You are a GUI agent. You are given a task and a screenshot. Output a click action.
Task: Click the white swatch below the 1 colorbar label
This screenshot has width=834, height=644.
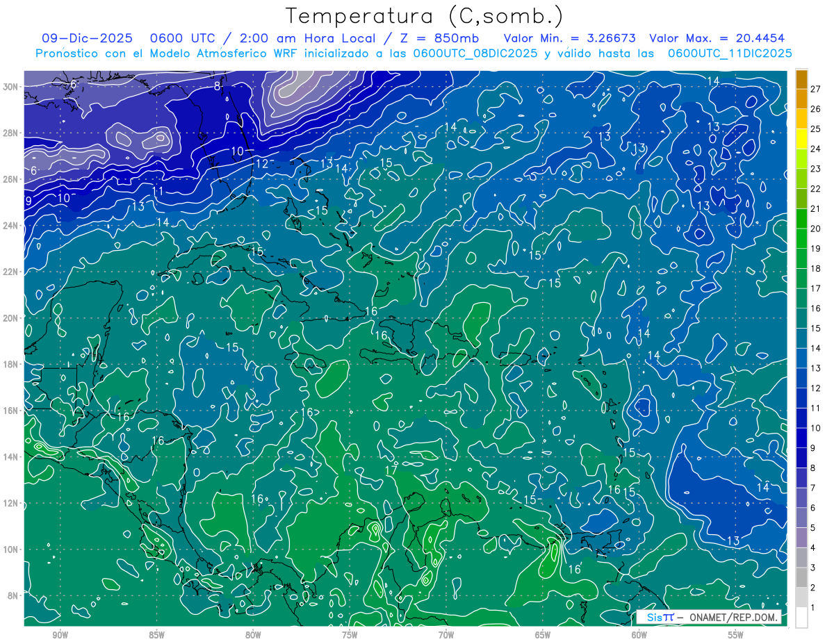pyautogui.click(x=801, y=618)
